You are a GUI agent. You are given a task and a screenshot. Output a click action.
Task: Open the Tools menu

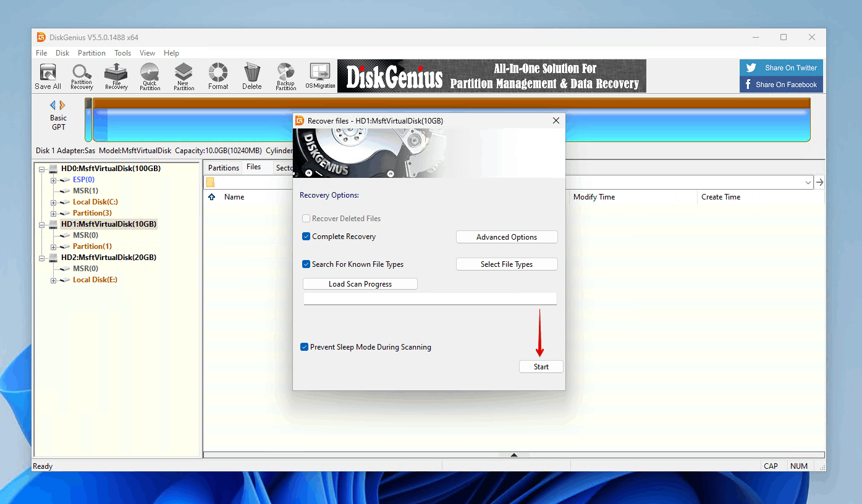point(122,53)
